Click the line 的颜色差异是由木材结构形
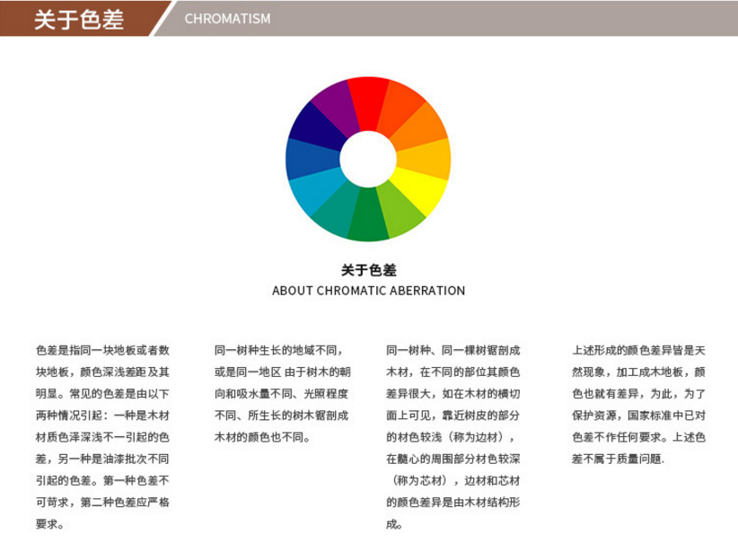The image size is (738, 560). pos(452,503)
